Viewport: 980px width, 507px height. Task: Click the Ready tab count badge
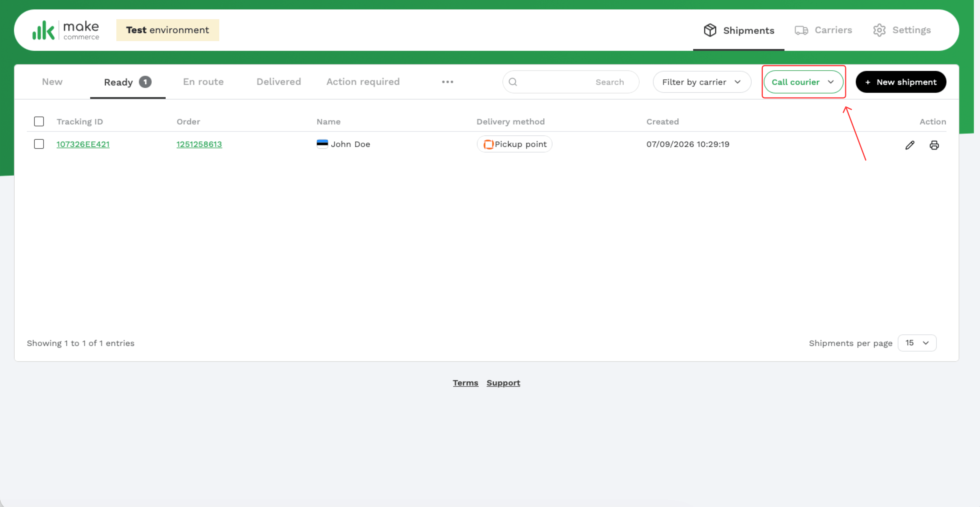pyautogui.click(x=145, y=82)
